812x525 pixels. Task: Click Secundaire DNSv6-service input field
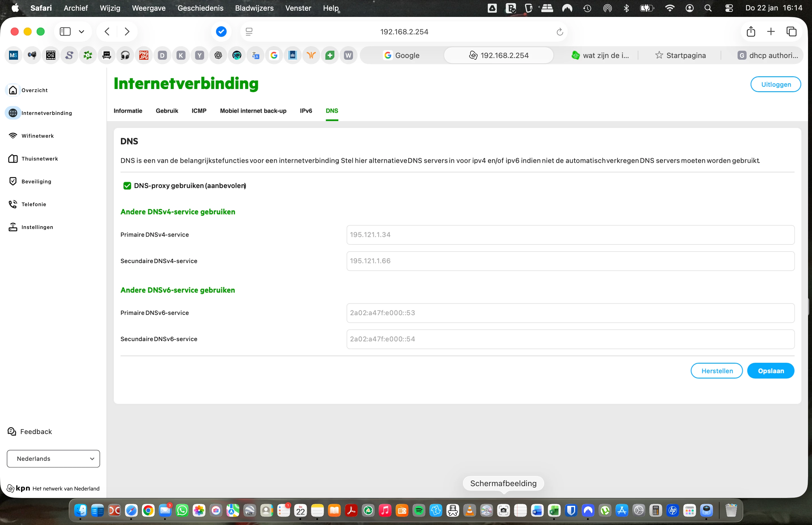(570, 339)
